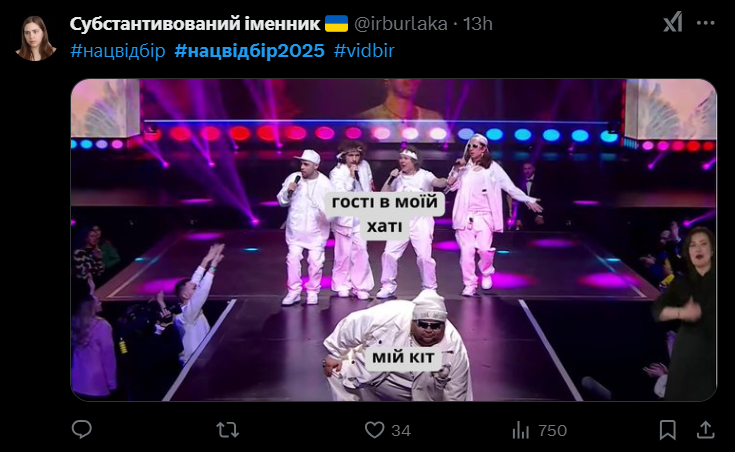Follow the bold #нацвідбір2025 hashtag
Viewport: 735px width, 452px height.
coord(249,51)
